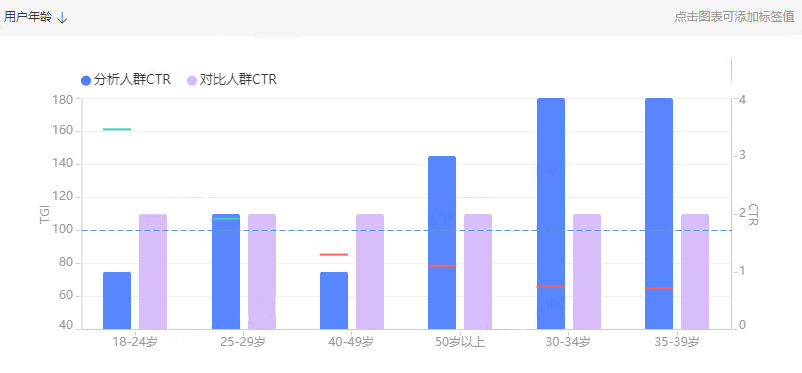
Task: Click the blue bar for 30-34岁
Action: click(x=551, y=214)
